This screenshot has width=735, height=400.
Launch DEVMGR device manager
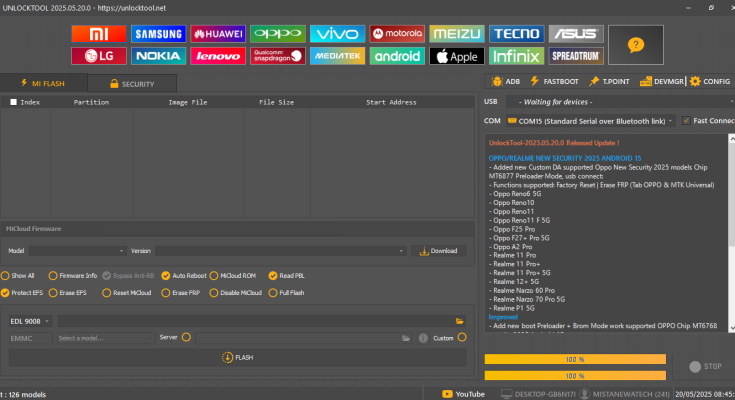point(661,82)
